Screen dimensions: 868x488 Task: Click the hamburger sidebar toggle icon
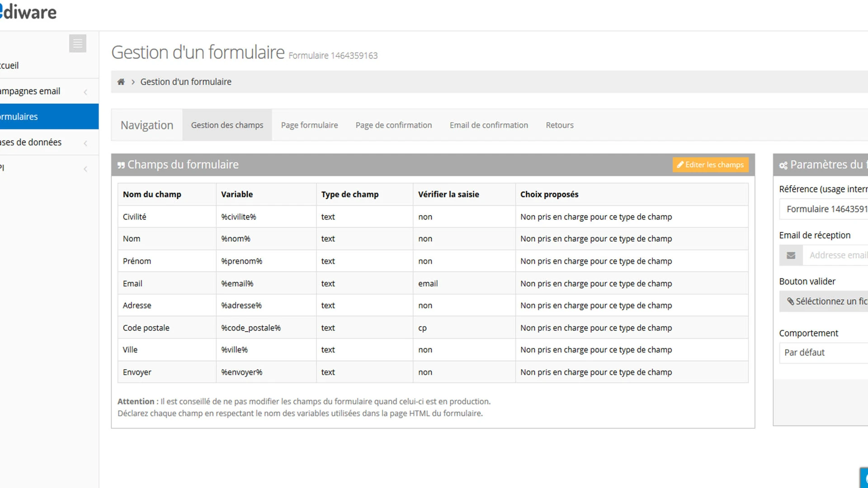pos(78,44)
